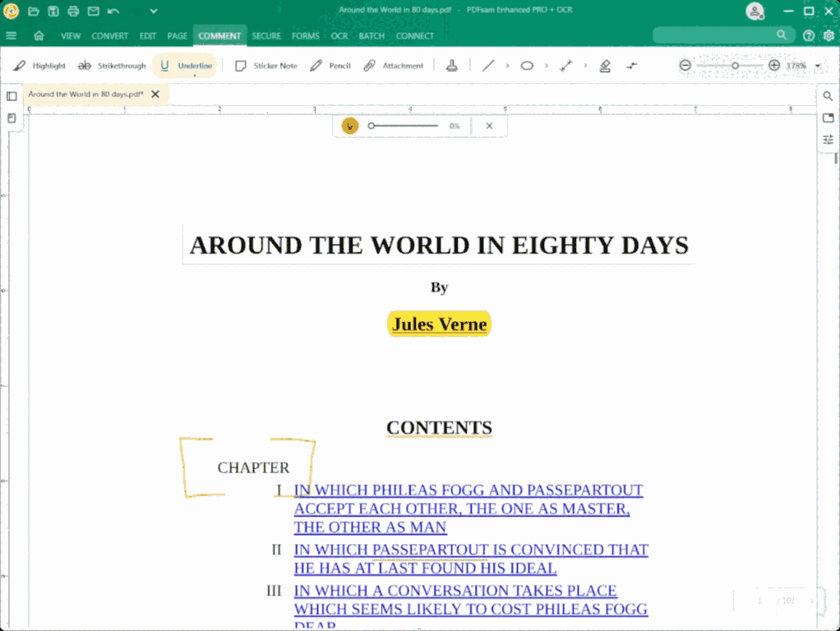Adjust the opacity slider in floating toolbar
Image resolution: width=840 pixels, height=631 pixels.
point(403,126)
